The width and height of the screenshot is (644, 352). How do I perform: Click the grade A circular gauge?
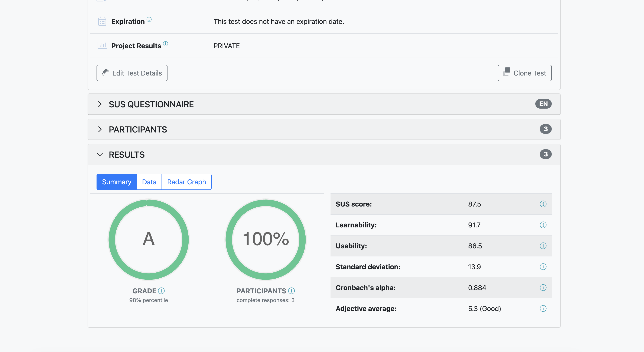[x=149, y=239]
